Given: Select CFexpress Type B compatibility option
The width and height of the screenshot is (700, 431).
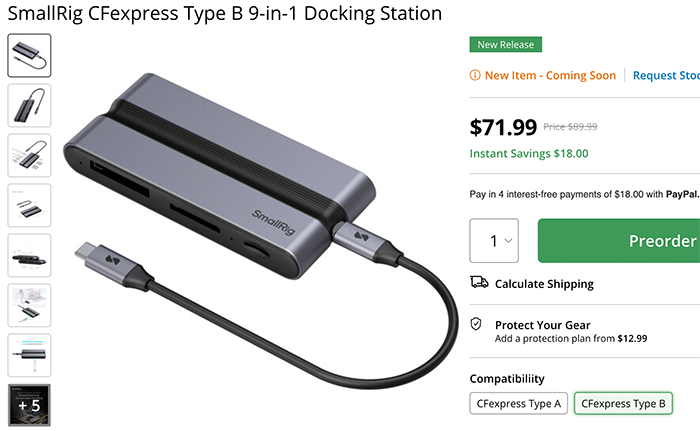Looking at the screenshot, I should (623, 403).
